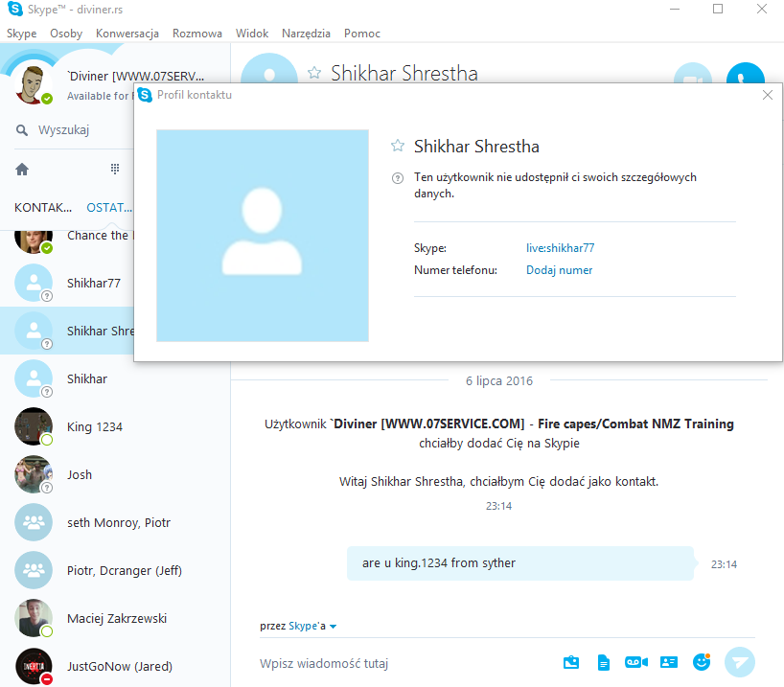The image size is (784, 687).
Task: Click Shikhar77 placeholder avatar icon
Action: tap(34, 283)
